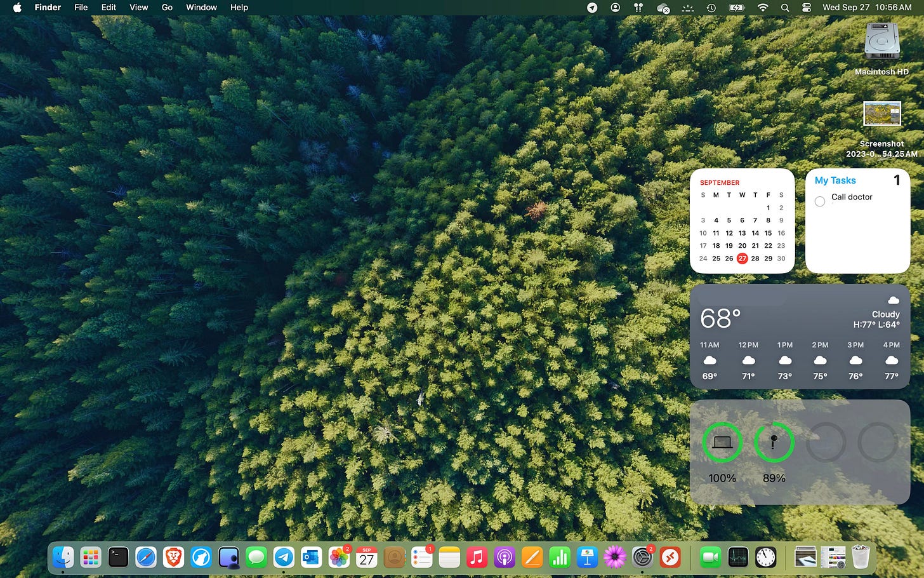Click the location services arrow in menu bar
The image size is (924, 578).
coord(592,8)
